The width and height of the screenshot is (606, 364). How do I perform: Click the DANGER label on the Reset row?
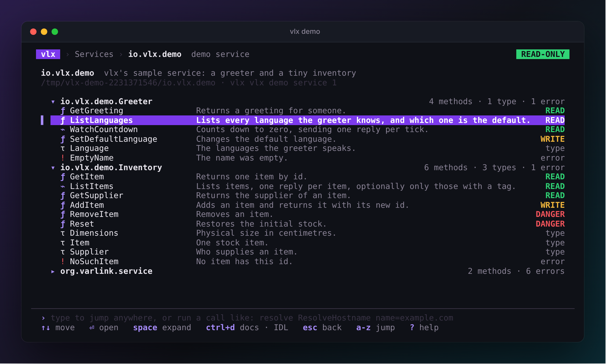point(550,224)
